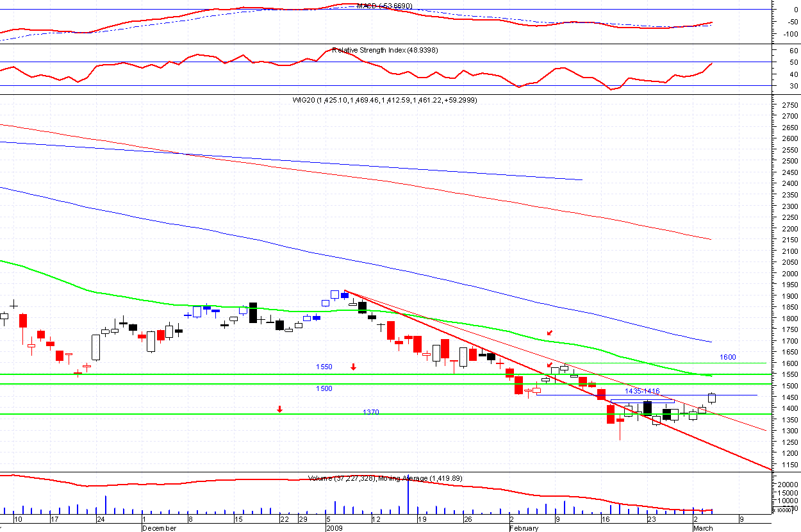Click the 29 date label on the time axis
The width and height of the screenshot is (801, 532).
point(302,519)
